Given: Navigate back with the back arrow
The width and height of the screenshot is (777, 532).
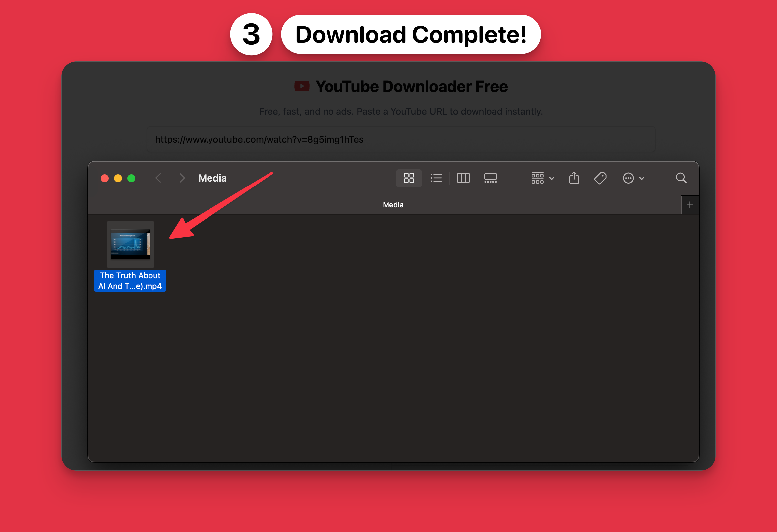Looking at the screenshot, I should coord(158,178).
